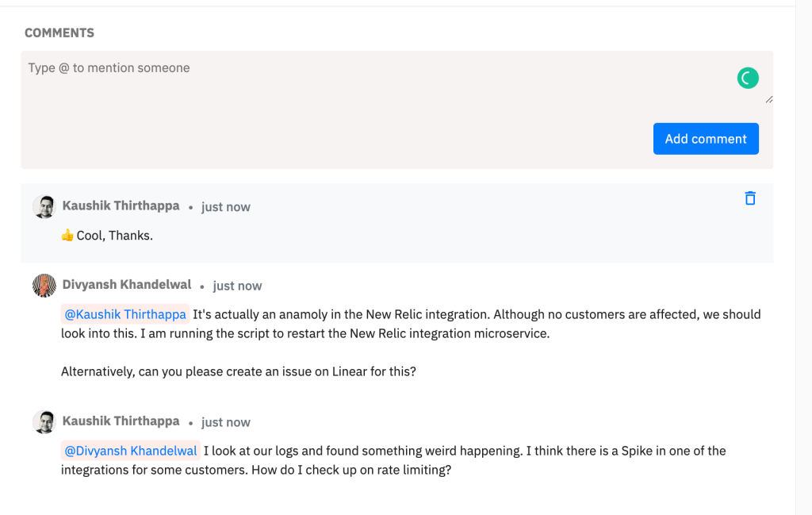The width and height of the screenshot is (812, 515).
Task: Click the comment box resize handle
Action: click(x=768, y=99)
